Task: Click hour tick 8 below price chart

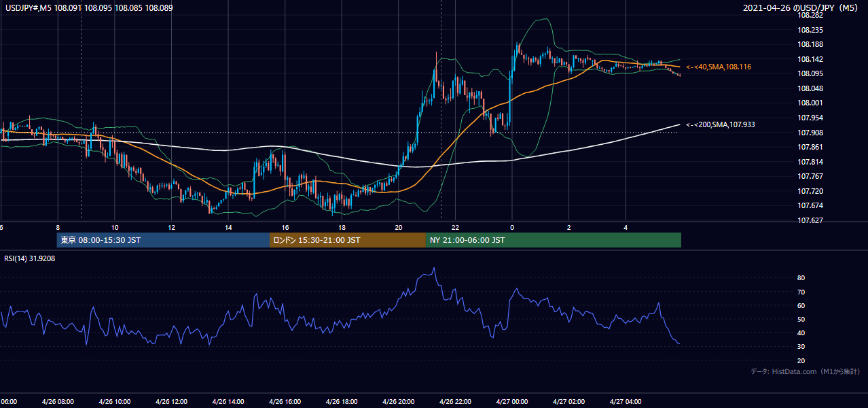Action: pos(58,227)
